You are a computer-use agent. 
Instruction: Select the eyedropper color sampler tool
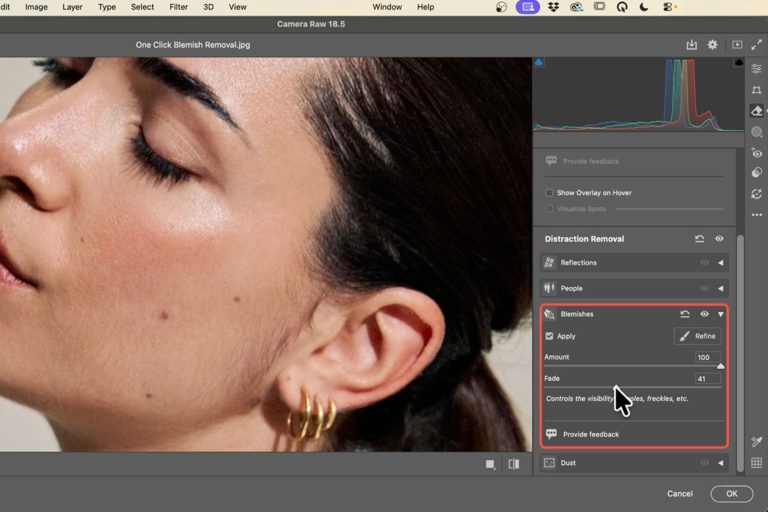pos(757,441)
